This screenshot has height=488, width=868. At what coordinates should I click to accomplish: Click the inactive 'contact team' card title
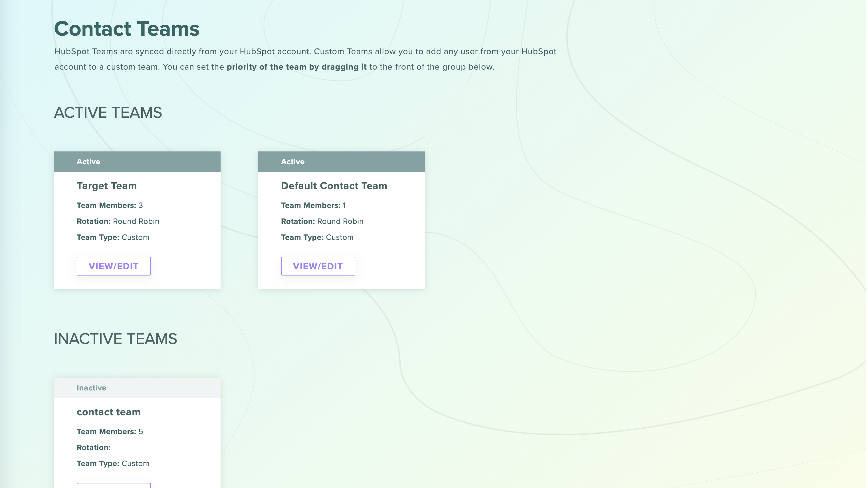(x=108, y=412)
